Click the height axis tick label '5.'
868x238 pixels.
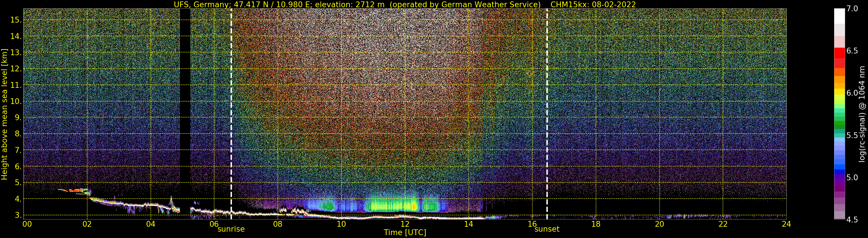(x=18, y=183)
